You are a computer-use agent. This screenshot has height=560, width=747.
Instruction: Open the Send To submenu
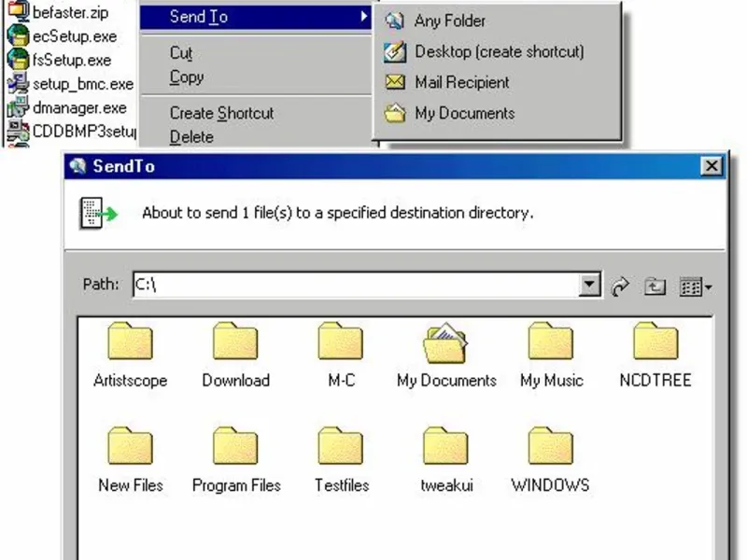pos(256,17)
